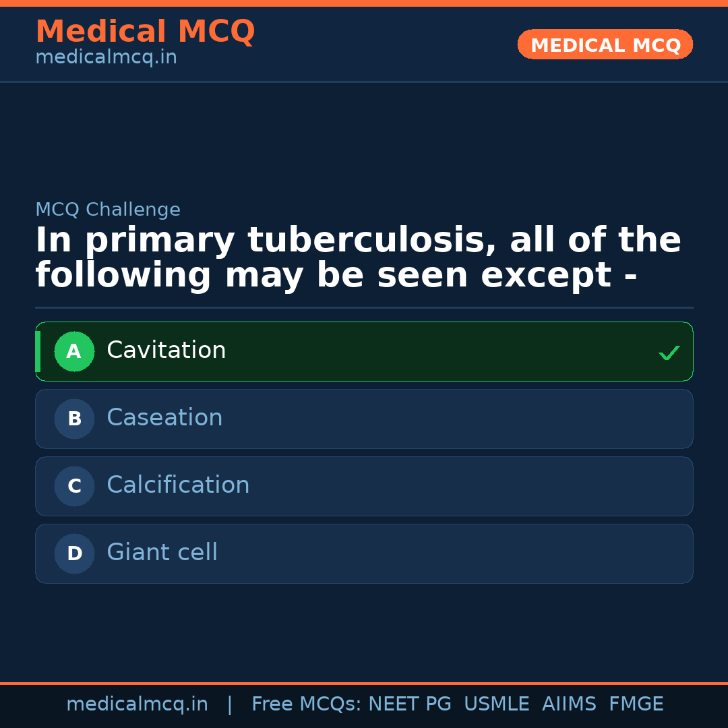Click the primary tuberculosis question text
The height and width of the screenshot is (728, 728).
pos(357,258)
